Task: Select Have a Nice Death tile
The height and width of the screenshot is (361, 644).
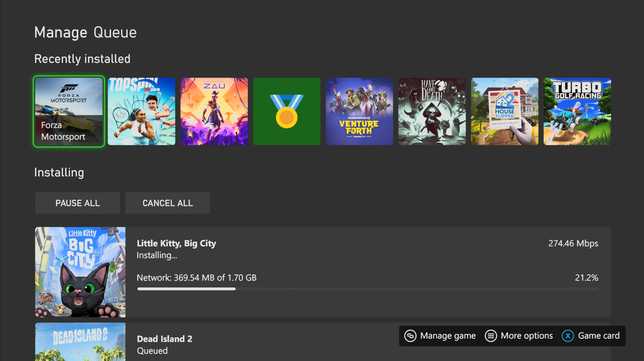Action: (432, 111)
